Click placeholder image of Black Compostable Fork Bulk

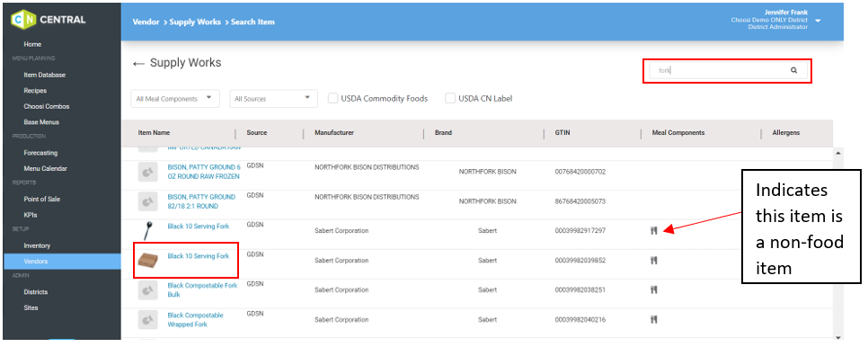(146, 290)
